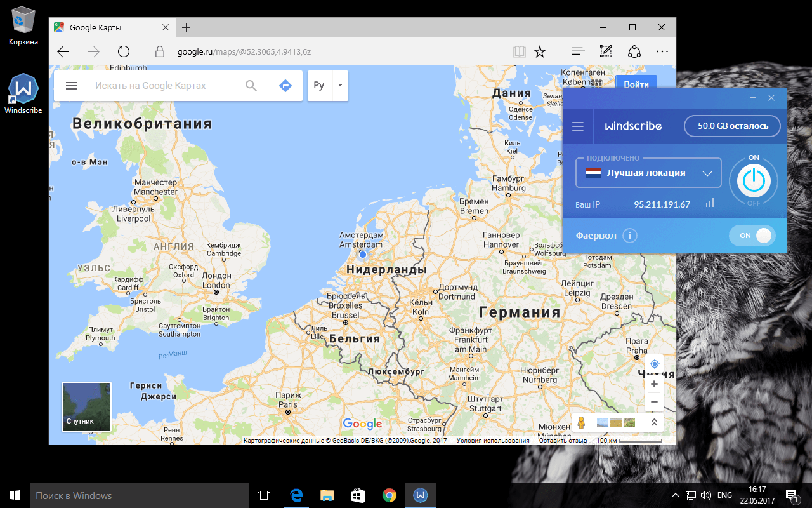Show hidden tray icons chevron
Image resolution: width=812 pixels, height=508 pixels.
[674, 495]
